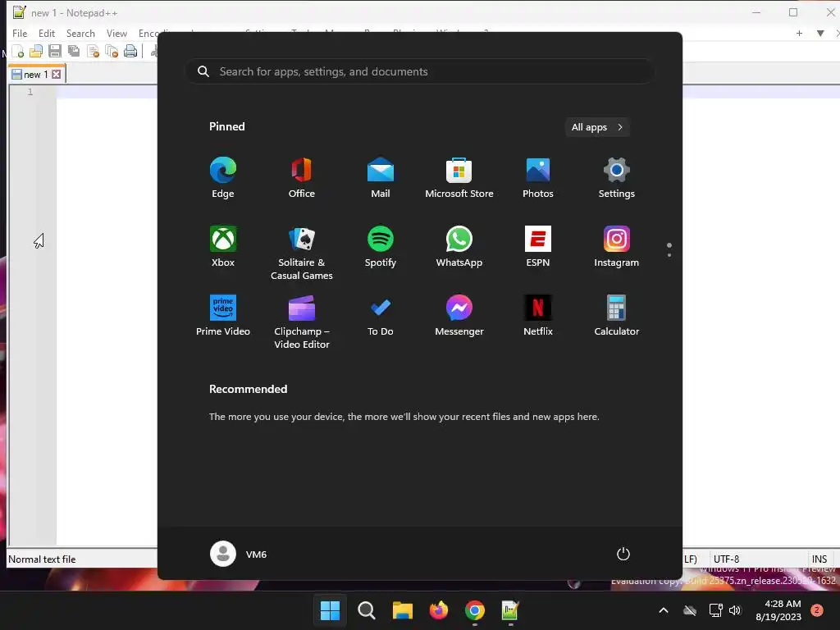Close the new 1 document tab
Viewport: 840px width, 630px height.
click(x=57, y=75)
